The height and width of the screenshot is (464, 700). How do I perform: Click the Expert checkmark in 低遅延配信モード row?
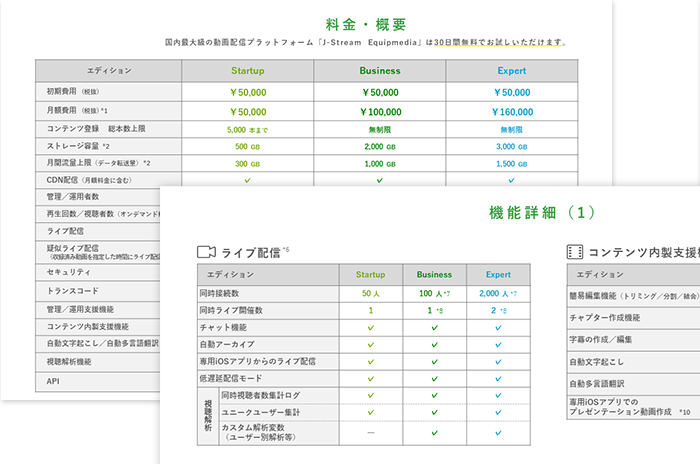[498, 379]
